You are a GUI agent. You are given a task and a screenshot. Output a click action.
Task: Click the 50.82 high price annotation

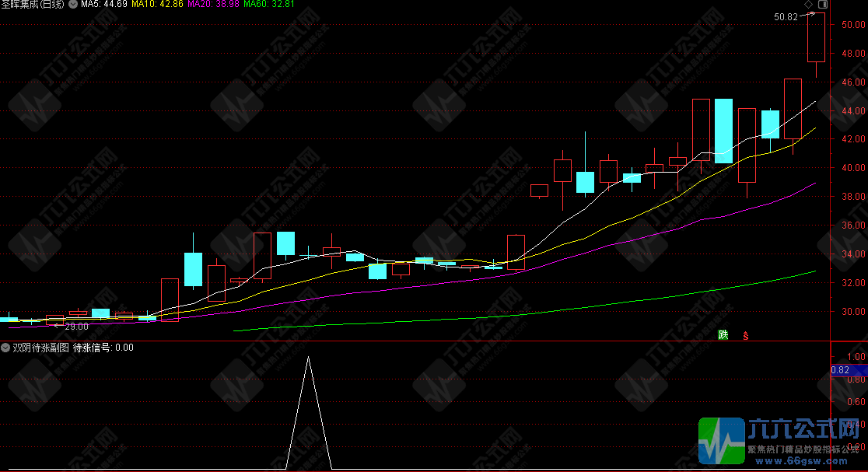(786, 16)
